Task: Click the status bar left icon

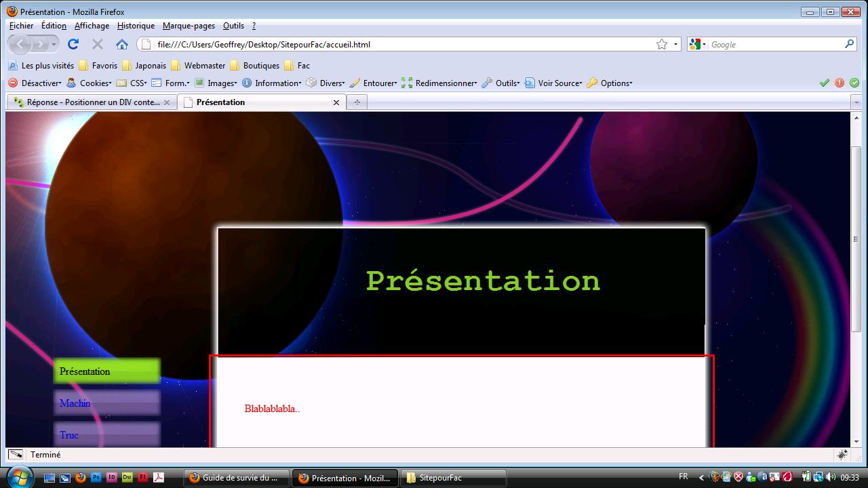Action: [x=16, y=455]
